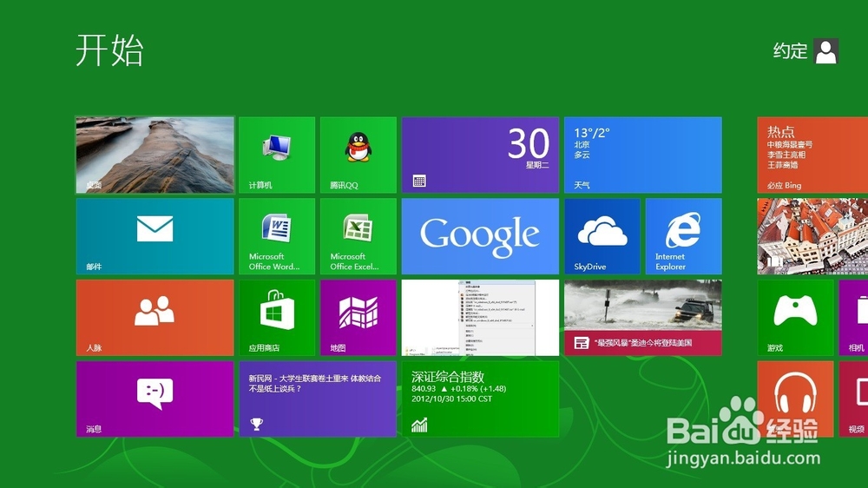Open the Calendar tile showing 30

(x=480, y=155)
